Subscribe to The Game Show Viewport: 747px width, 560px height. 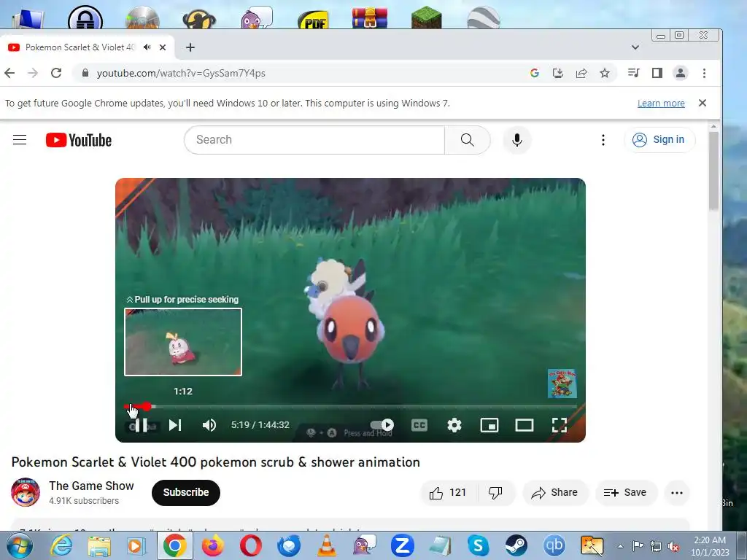[x=186, y=492]
